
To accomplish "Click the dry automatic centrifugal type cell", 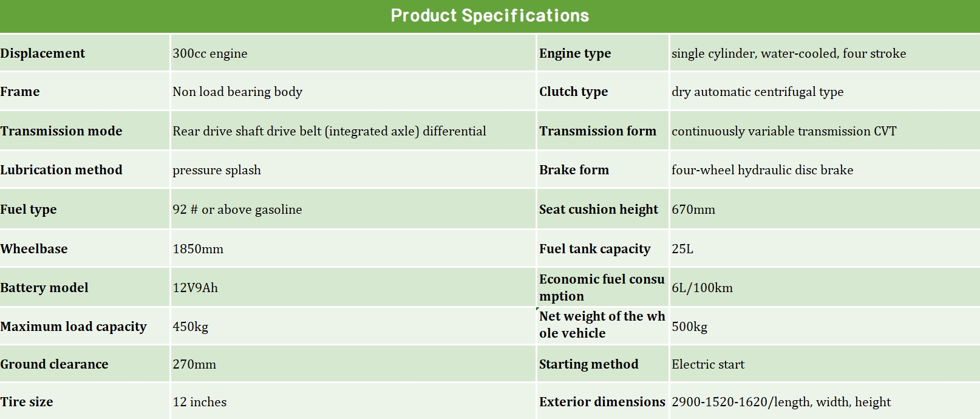I will [757, 92].
